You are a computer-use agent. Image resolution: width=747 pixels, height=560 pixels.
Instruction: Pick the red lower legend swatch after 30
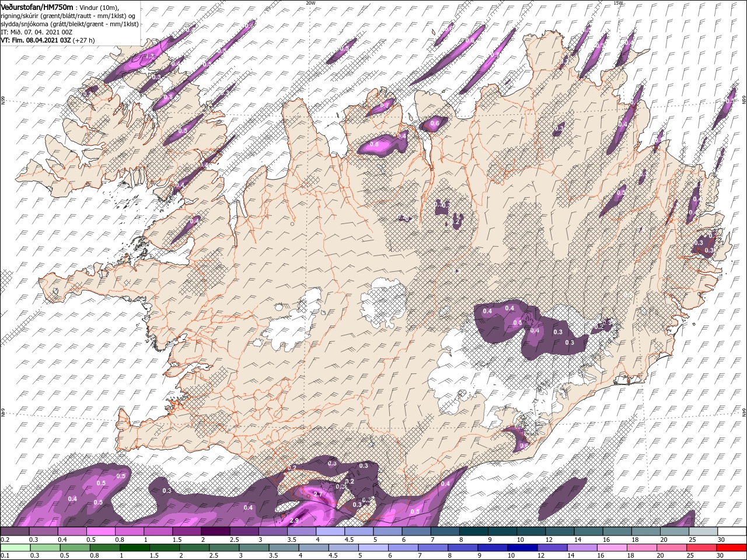coord(732,548)
